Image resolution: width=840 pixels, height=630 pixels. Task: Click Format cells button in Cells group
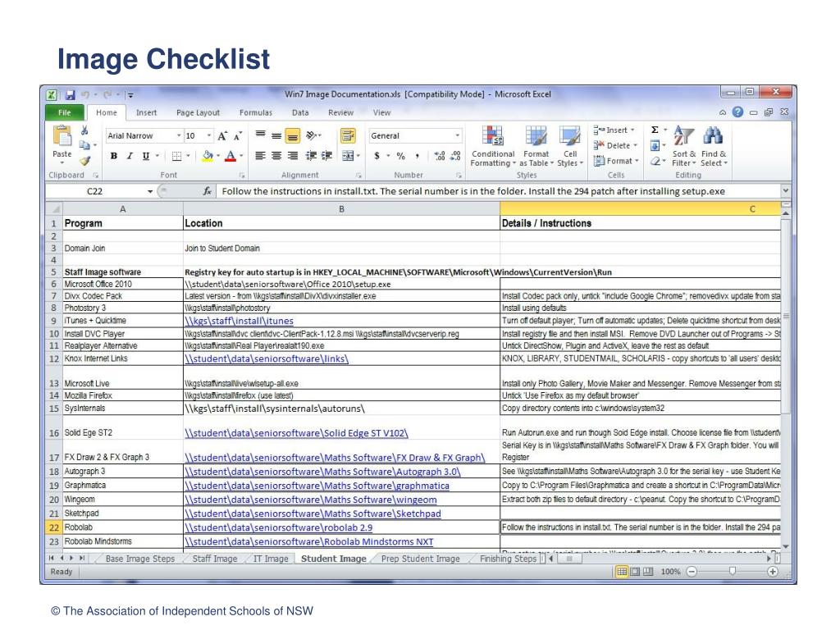click(616, 161)
